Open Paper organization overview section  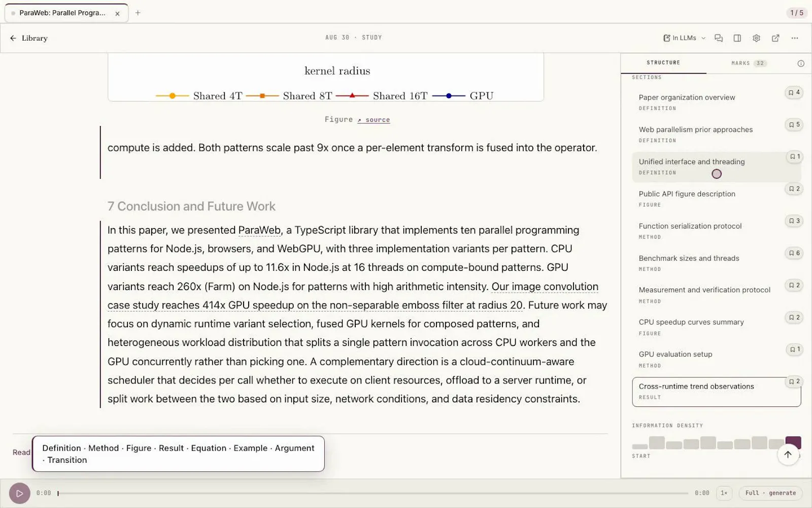pyautogui.click(x=717, y=102)
